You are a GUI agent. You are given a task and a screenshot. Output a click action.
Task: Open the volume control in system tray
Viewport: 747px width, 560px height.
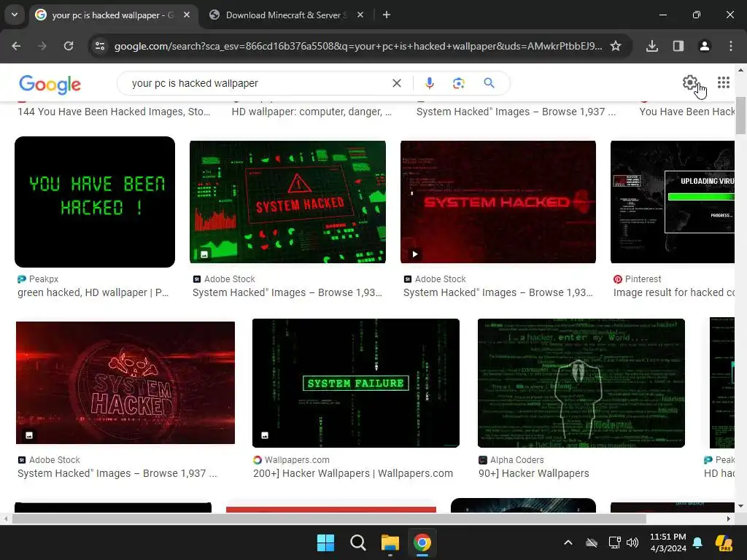coord(632,542)
